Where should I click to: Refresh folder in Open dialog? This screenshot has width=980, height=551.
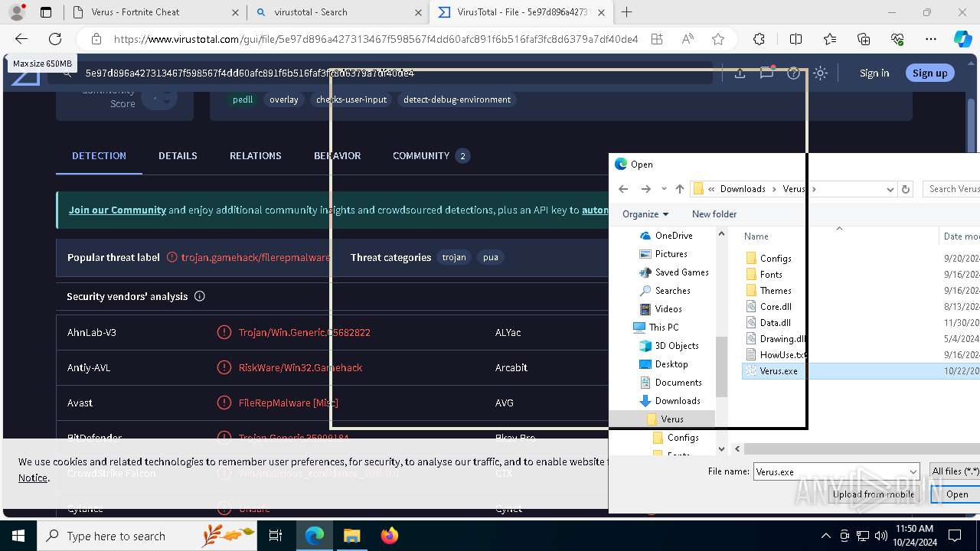tap(906, 189)
